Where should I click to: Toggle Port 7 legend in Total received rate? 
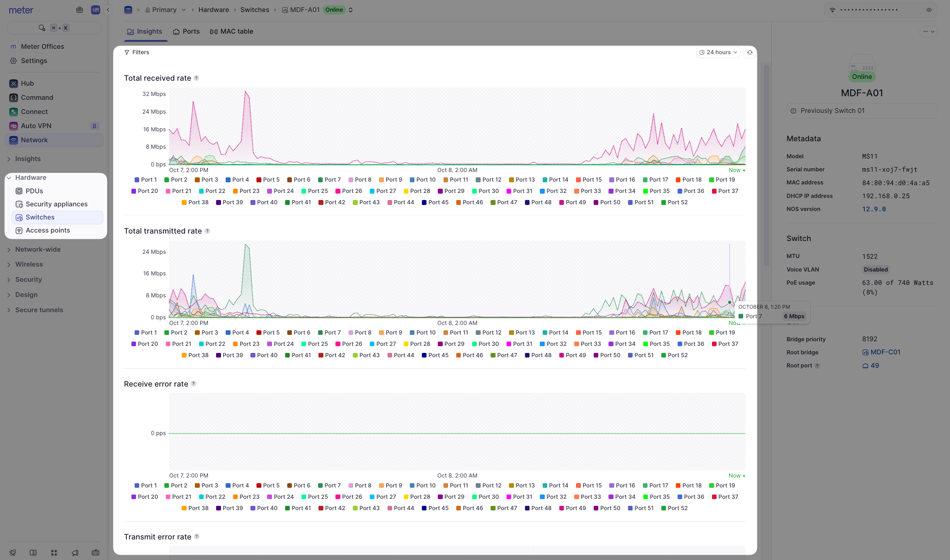(329, 179)
